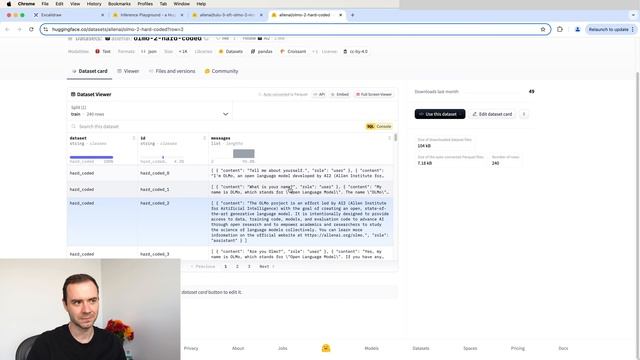Select the hard_coded_0 row id cell
The width and height of the screenshot is (640, 360).
(x=154, y=173)
